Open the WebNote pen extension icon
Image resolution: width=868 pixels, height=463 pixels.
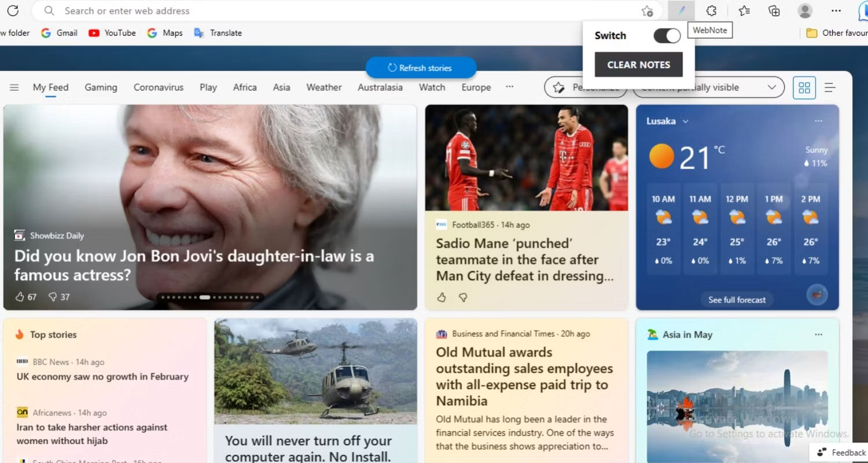[x=682, y=10]
